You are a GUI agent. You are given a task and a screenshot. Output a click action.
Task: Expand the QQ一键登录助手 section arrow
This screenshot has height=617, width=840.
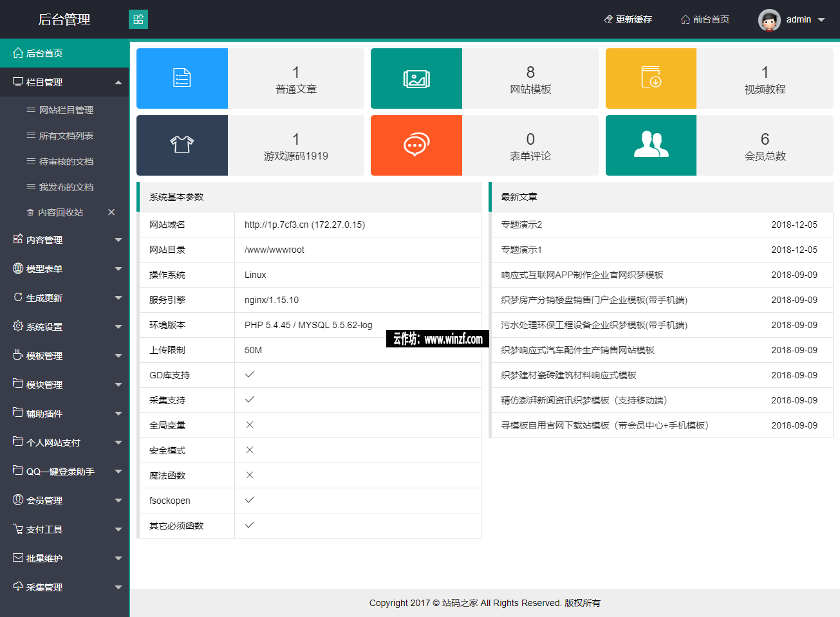(118, 472)
